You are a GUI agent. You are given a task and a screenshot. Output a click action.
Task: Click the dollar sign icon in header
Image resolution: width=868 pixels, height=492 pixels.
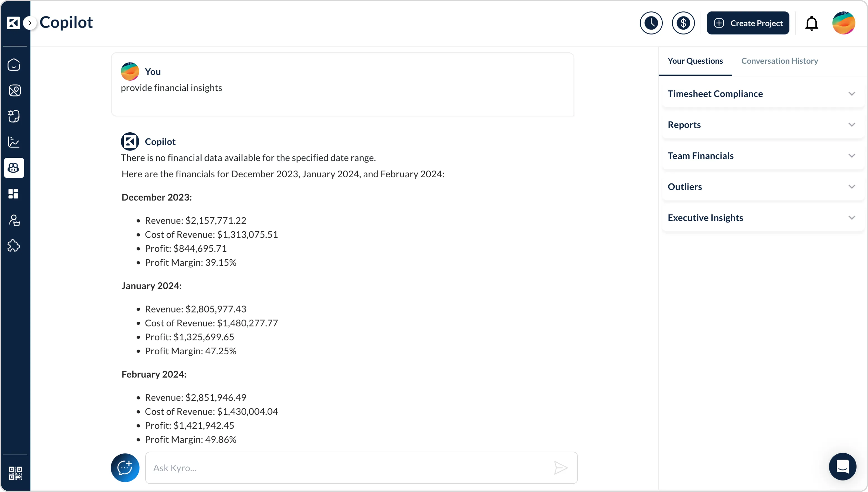tap(683, 23)
